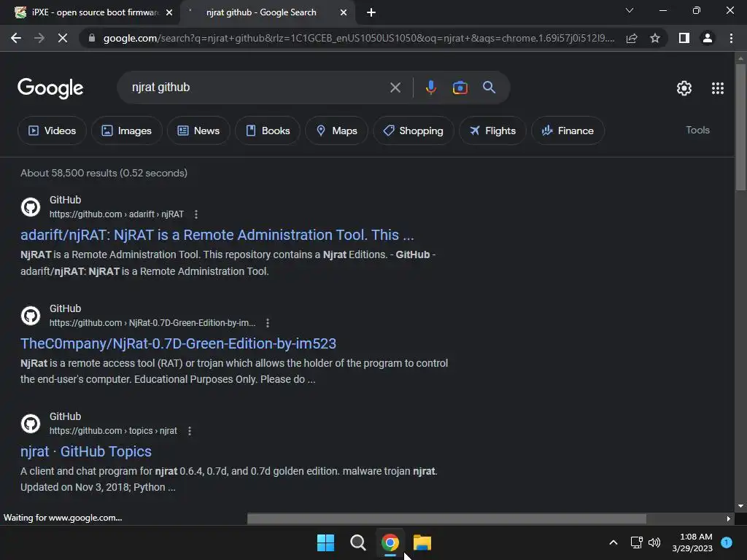The image size is (747, 560).
Task: Open Google quick settings gear
Action: 684,88
